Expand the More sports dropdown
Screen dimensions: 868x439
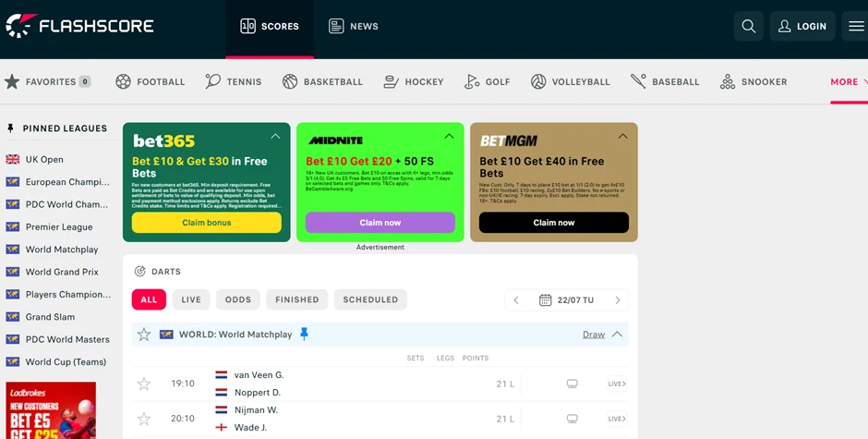[848, 81]
